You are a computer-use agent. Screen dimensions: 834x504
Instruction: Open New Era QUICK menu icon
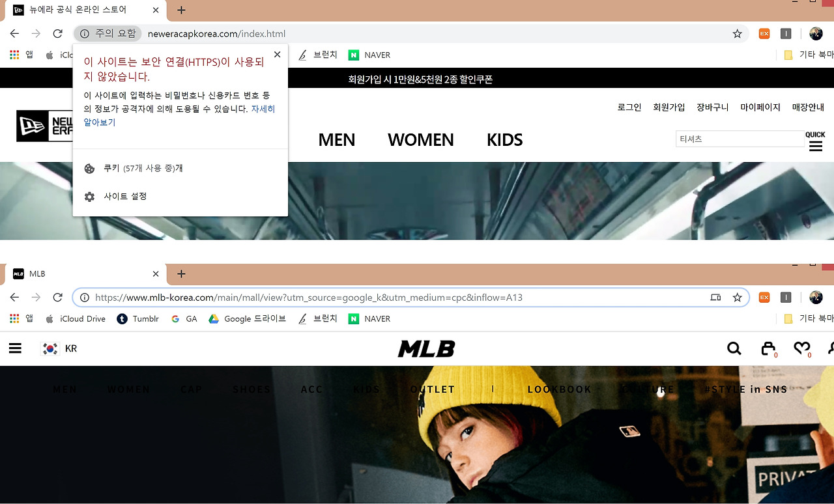(815, 141)
